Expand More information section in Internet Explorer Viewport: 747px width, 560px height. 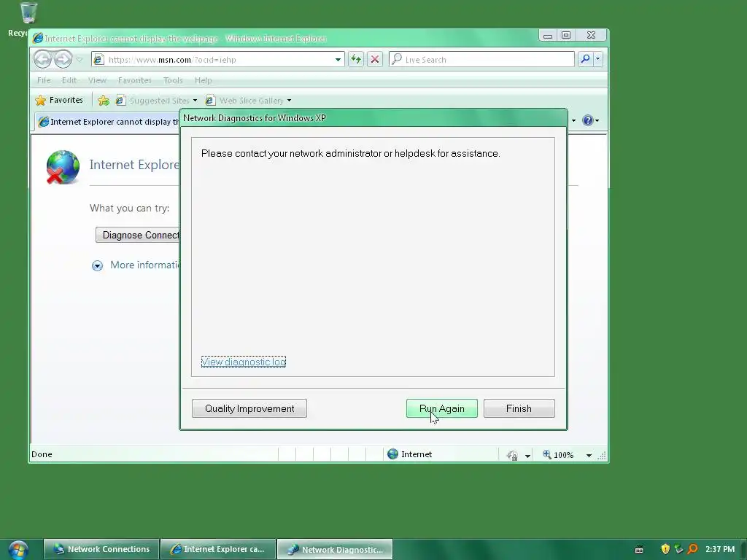pyautogui.click(x=97, y=265)
